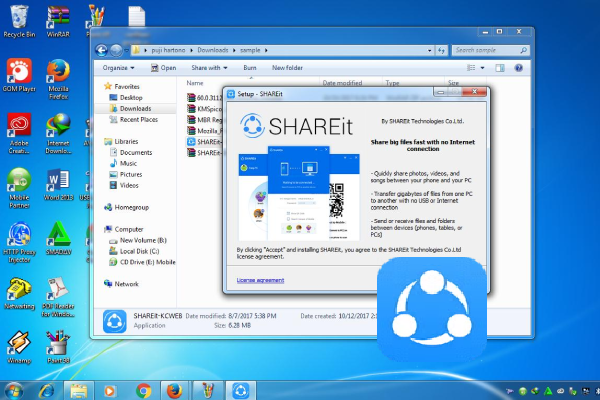The height and width of the screenshot is (400, 600).
Task: Open the Recycle Bin desktop icon
Action: click(19, 21)
